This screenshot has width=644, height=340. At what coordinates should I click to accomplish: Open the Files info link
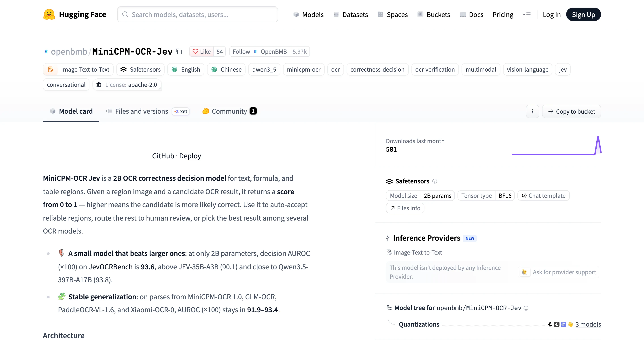pyautogui.click(x=405, y=208)
